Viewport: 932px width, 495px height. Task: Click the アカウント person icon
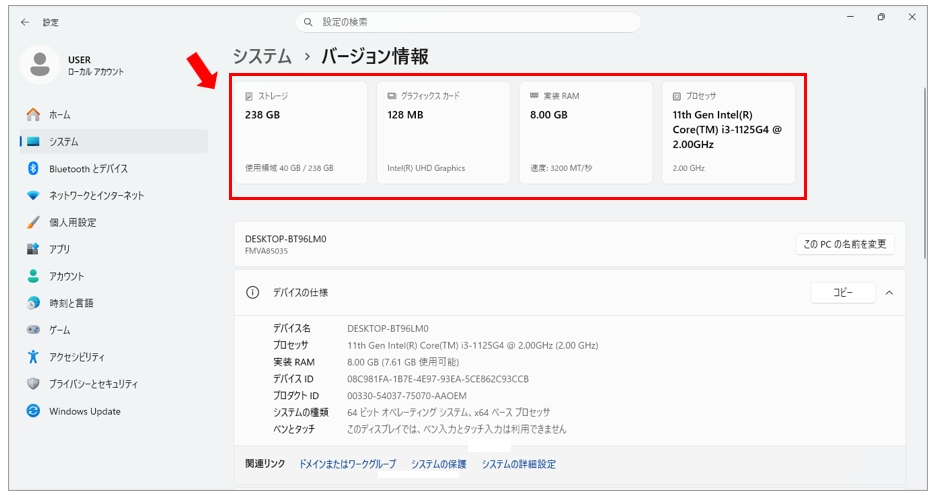click(x=33, y=276)
